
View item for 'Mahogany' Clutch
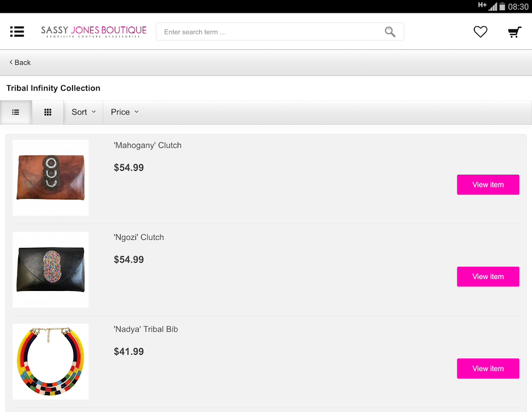488,184
